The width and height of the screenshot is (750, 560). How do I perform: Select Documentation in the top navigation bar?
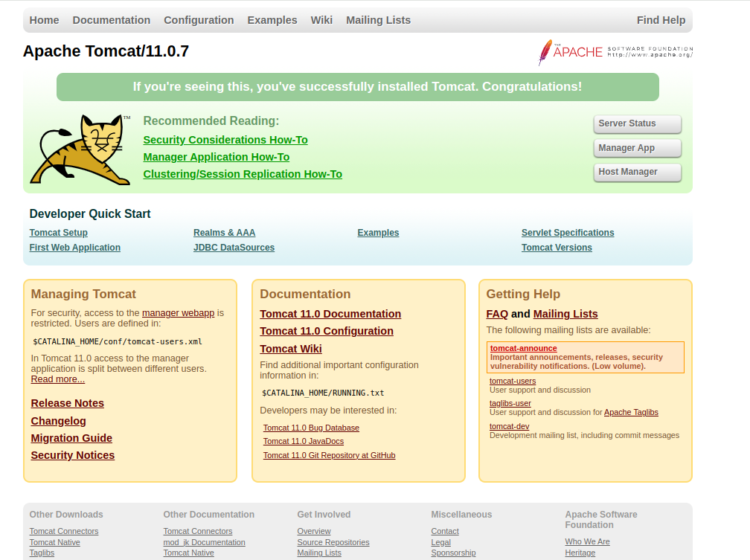point(112,20)
